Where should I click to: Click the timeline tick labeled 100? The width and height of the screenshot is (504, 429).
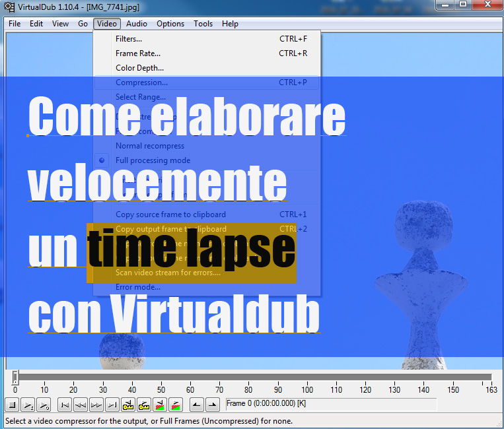tap(307, 389)
